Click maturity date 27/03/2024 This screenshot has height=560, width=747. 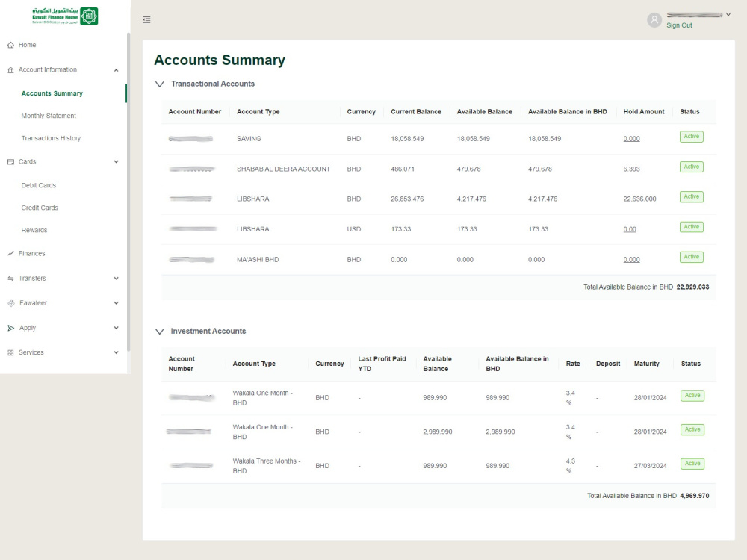coord(650,466)
